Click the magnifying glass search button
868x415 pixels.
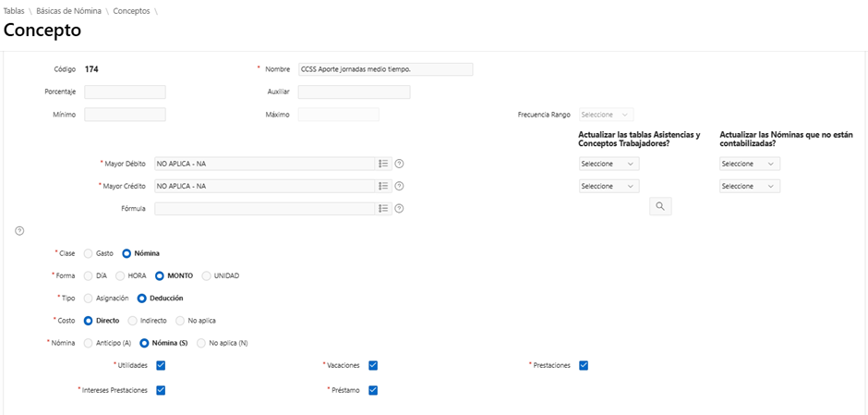(x=660, y=207)
